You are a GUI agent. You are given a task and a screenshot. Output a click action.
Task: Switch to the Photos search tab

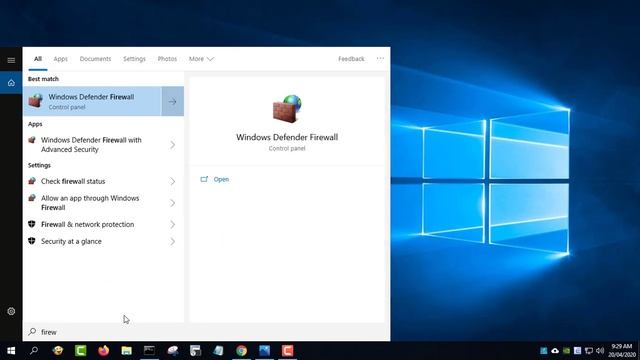pos(167,59)
